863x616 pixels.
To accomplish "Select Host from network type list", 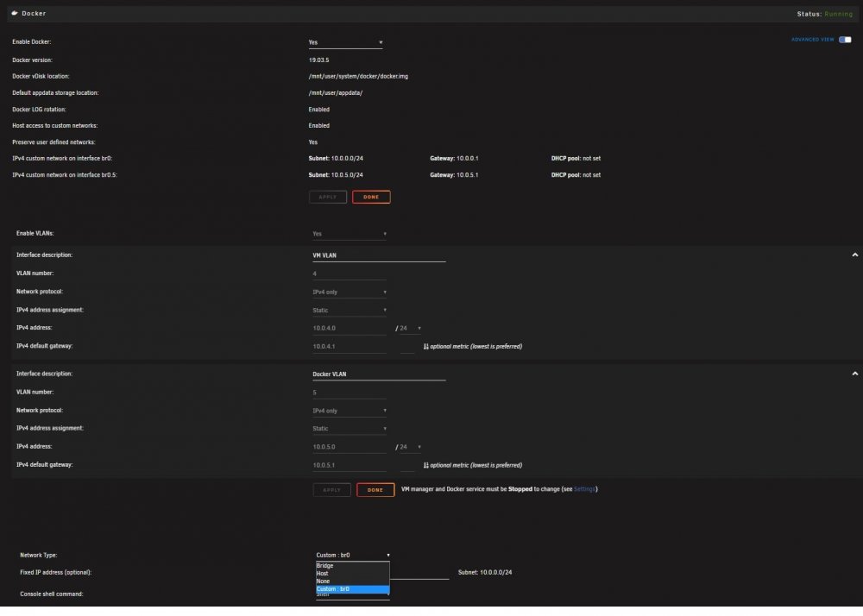I will click(x=353, y=573).
